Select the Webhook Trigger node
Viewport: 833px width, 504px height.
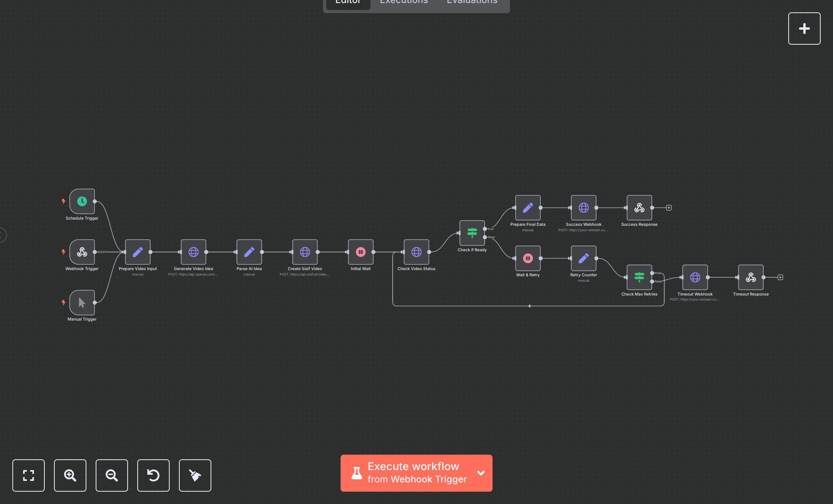click(x=82, y=252)
